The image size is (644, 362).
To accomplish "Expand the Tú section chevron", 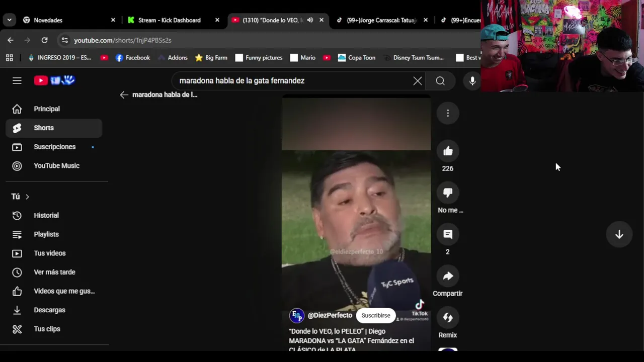I will pos(27,197).
